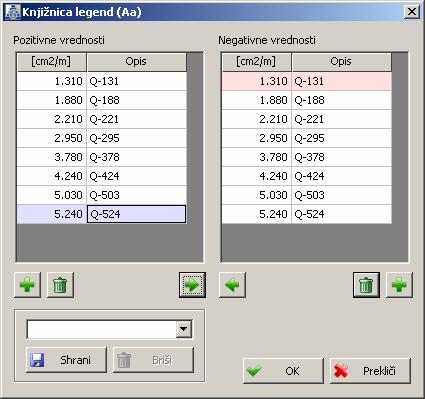
Task: Select Q-221 in Pozitivne vrednosti table
Action: [137, 119]
